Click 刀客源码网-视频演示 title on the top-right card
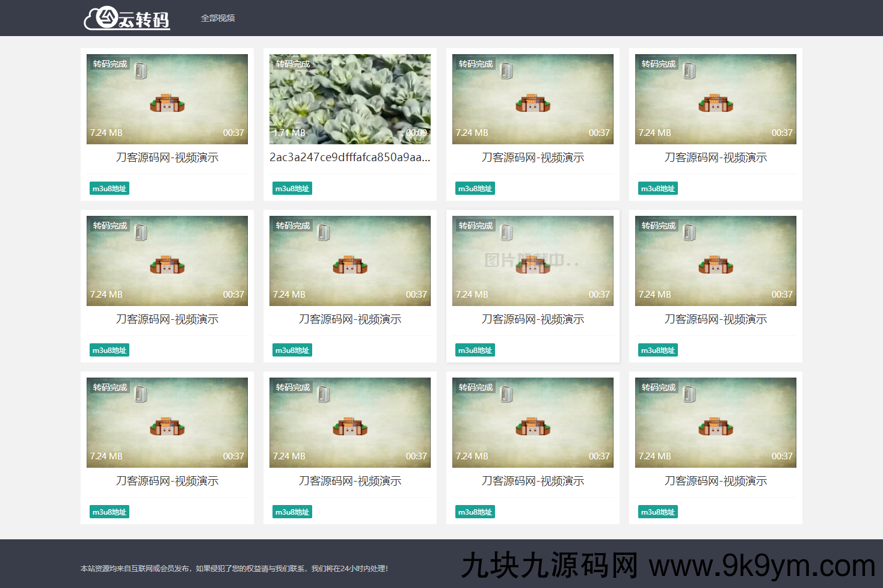The height and width of the screenshot is (588, 883). 716,158
